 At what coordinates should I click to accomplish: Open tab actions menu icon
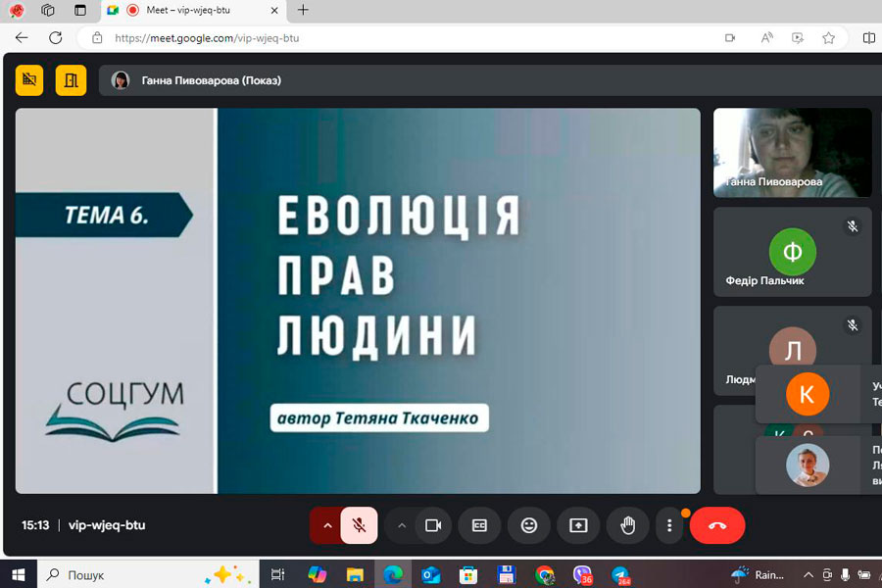click(80, 10)
